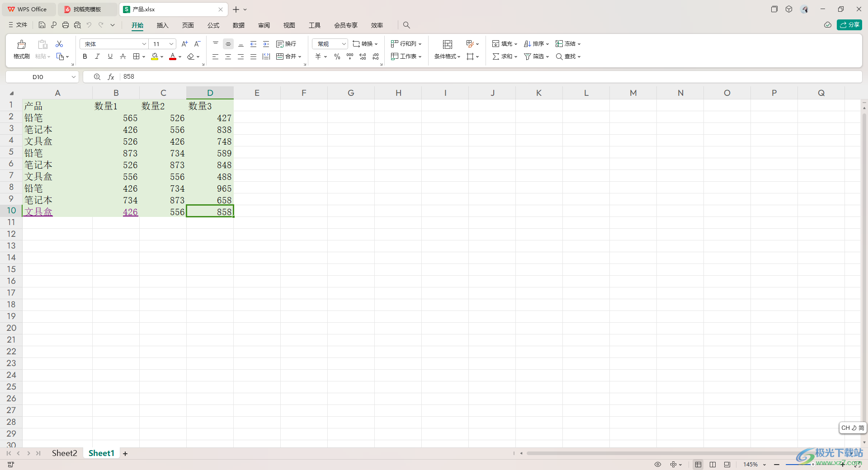
Task: Switch to the Review (审阅) ribbon tab
Action: (264, 25)
